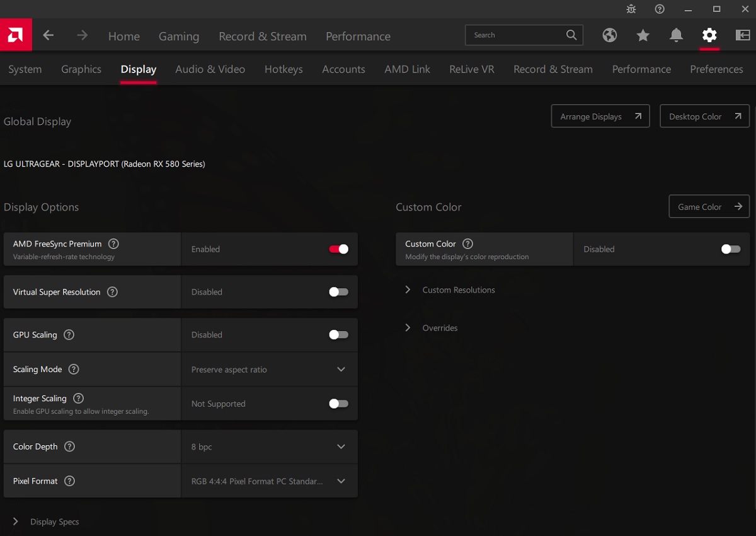This screenshot has width=756, height=536.
Task: Open settings Performance tab
Action: (x=641, y=69)
